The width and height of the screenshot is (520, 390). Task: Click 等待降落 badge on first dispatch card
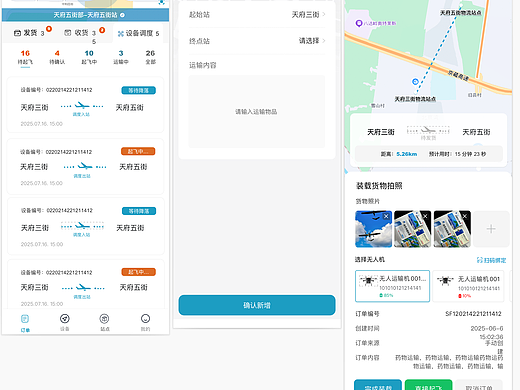[139, 90]
